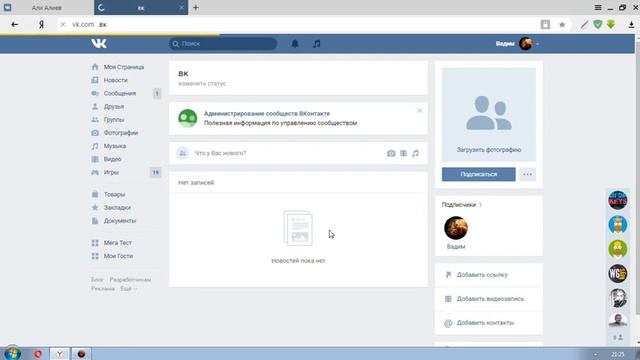Click the Подписаться button
Viewport: 640px width, 360px height.
(478, 174)
